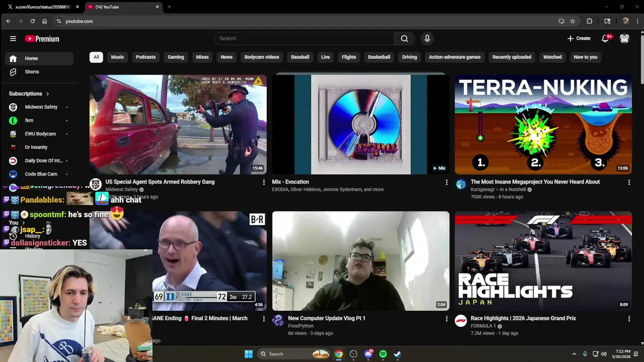Select the All filter chip

pyautogui.click(x=96, y=57)
